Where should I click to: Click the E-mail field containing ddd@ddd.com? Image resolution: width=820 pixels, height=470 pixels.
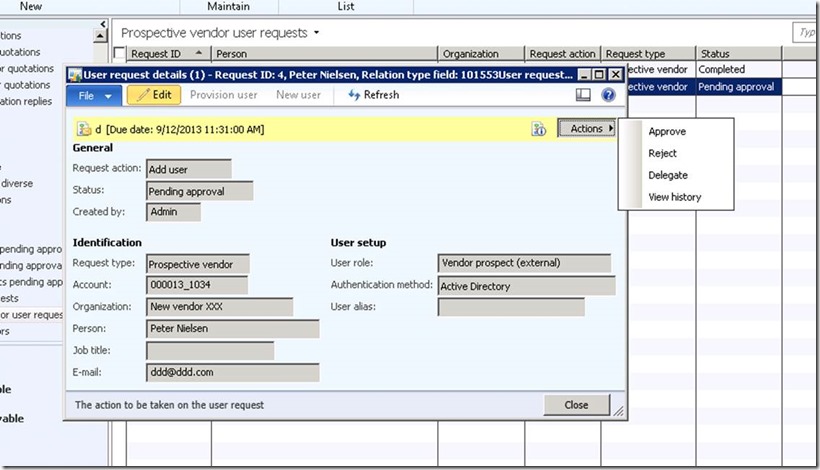(x=232, y=373)
